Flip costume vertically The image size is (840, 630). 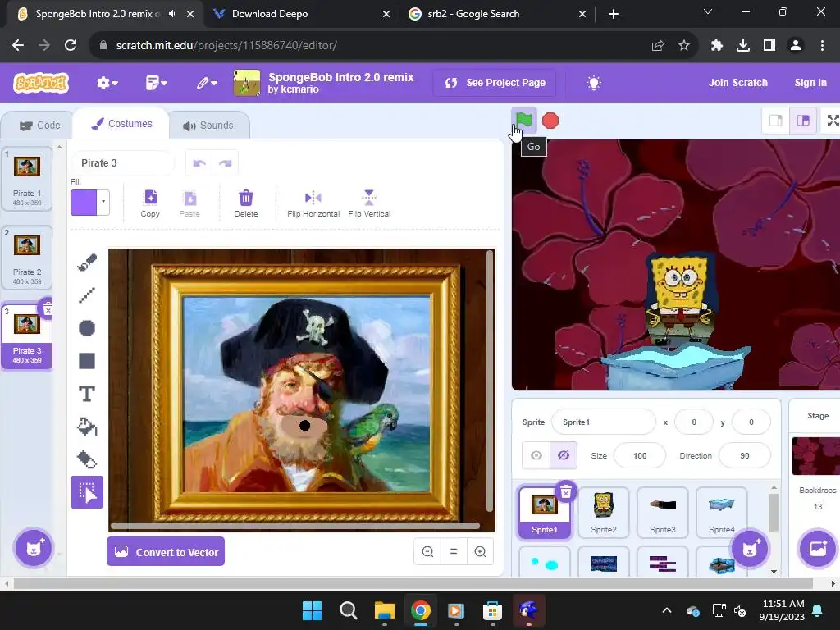369,203
